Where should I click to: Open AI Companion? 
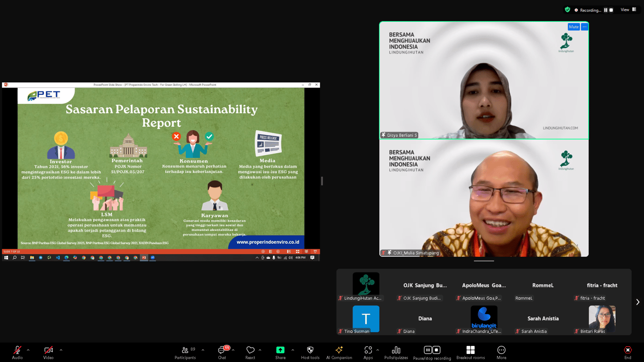[x=339, y=352]
